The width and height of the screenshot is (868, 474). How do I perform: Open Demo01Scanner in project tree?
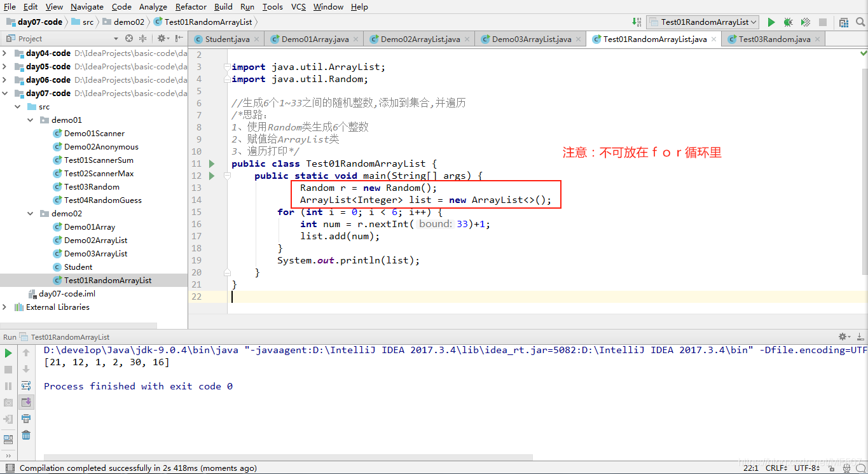click(x=94, y=134)
